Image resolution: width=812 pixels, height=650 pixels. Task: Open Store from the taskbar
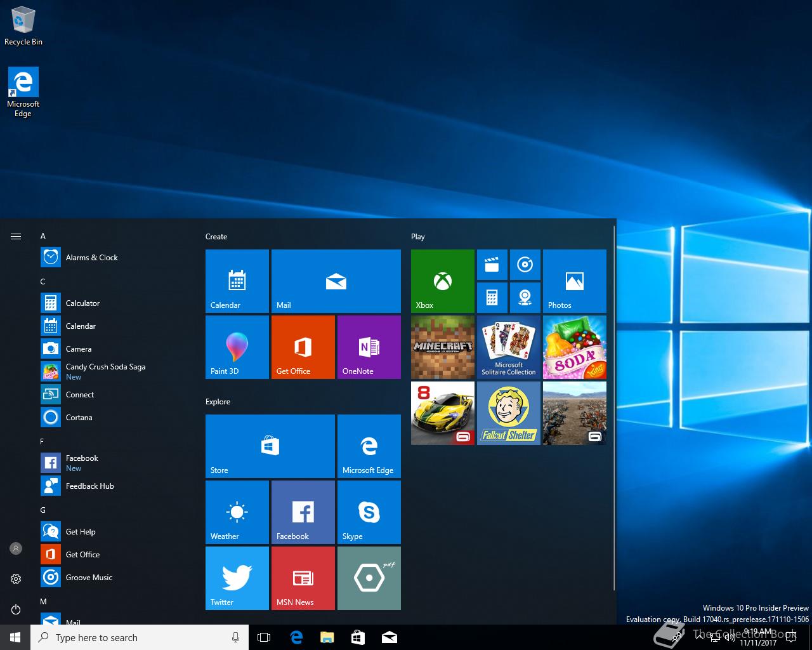click(x=358, y=637)
